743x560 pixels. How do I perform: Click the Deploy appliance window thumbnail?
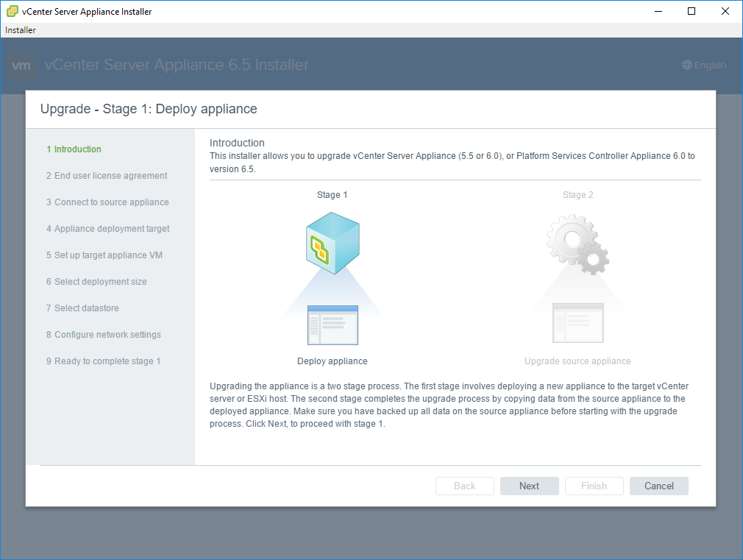pos(333,325)
